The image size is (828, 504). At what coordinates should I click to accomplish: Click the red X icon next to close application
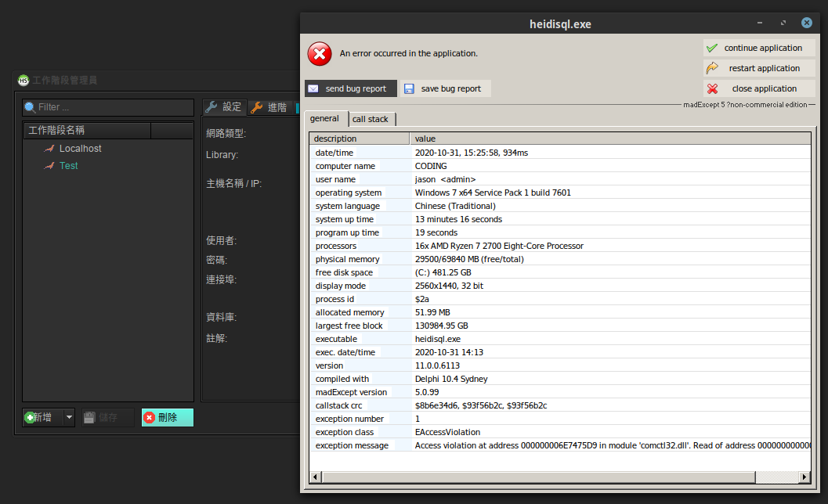[x=712, y=88]
